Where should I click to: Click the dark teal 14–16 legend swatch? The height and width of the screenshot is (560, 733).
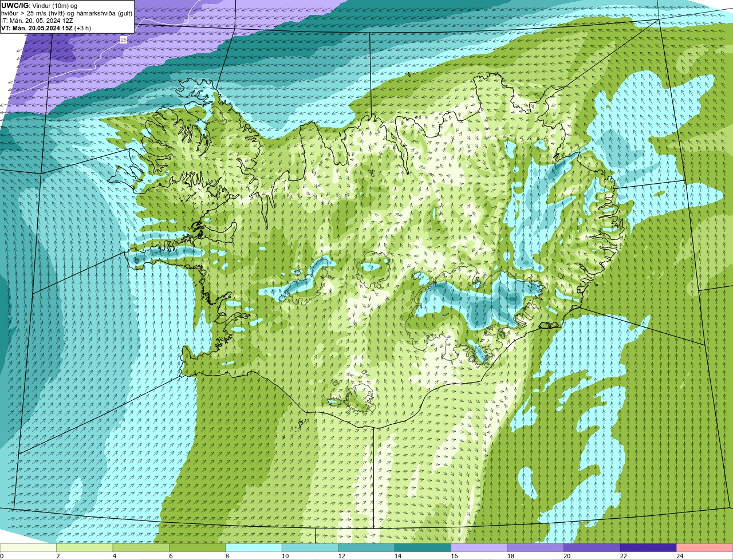click(423, 547)
